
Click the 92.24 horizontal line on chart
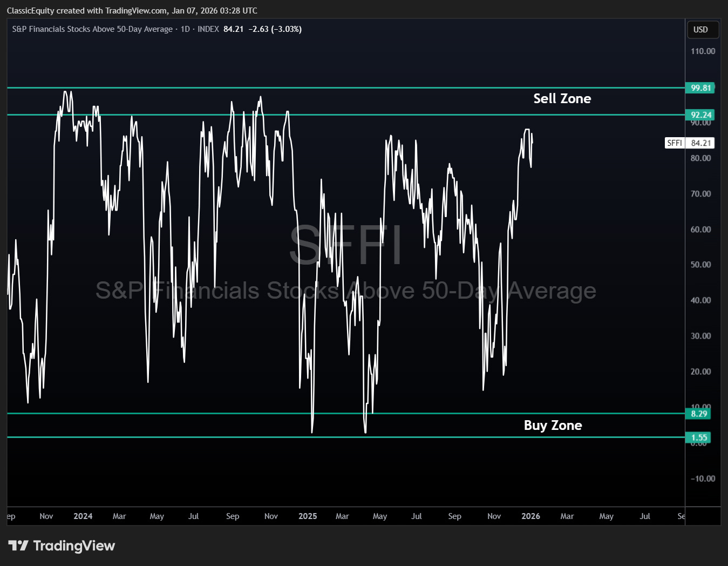point(346,114)
